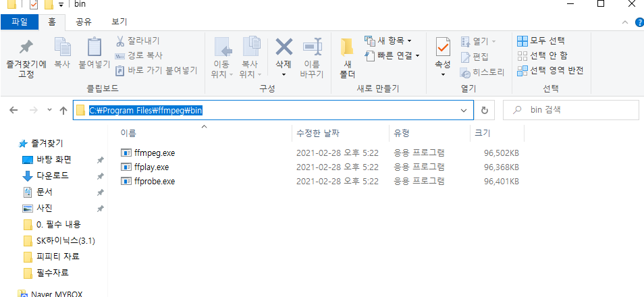This screenshot has width=644, height=297.
Task: Expand the 삭제 dropdown arrow
Action: [x=284, y=75]
